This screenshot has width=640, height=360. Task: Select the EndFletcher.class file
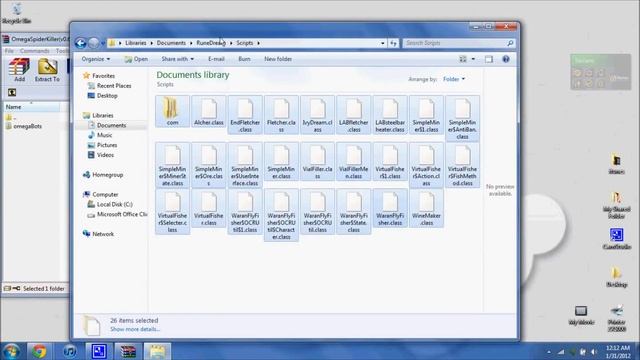point(245,115)
